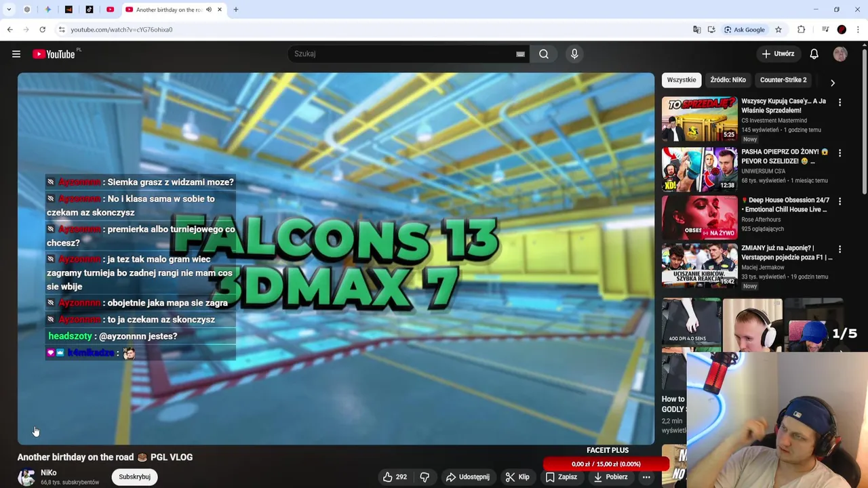Open more actions under the video
Screen dimensions: 868x488
646,477
